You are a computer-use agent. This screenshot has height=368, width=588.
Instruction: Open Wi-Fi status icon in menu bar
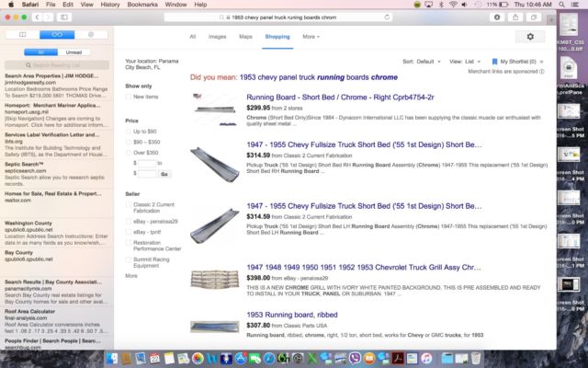[453, 5]
